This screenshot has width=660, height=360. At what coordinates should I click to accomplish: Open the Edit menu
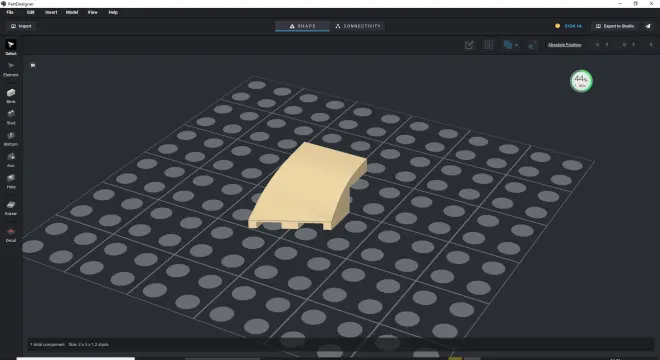[31, 12]
